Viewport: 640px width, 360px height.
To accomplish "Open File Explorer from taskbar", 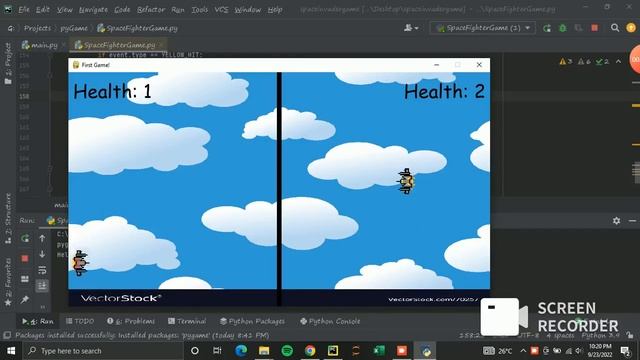I will coord(264,351).
